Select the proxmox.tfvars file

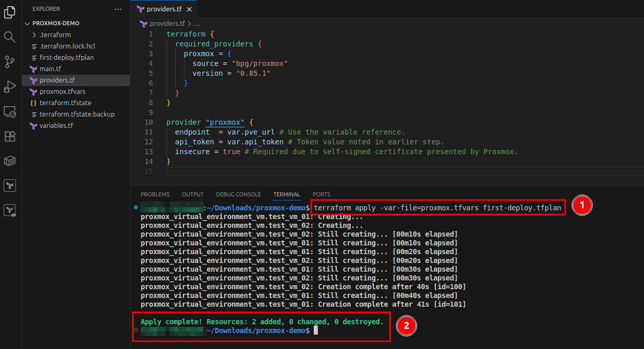[58, 91]
